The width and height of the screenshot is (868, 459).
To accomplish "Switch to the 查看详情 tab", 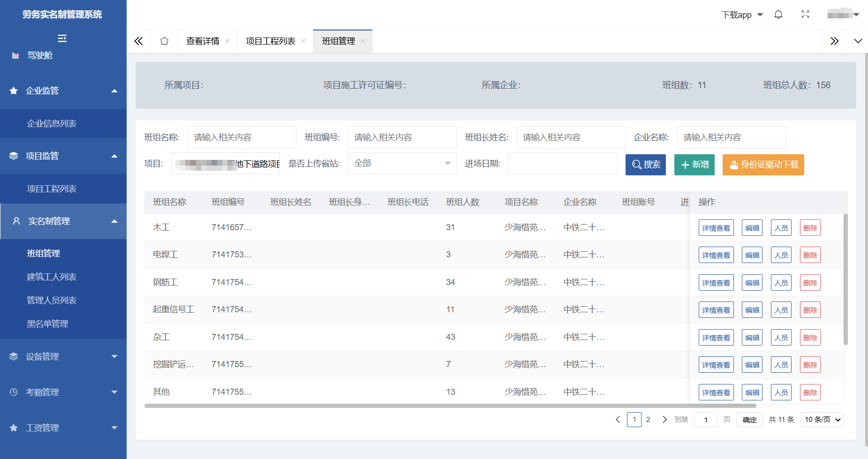I will point(202,41).
